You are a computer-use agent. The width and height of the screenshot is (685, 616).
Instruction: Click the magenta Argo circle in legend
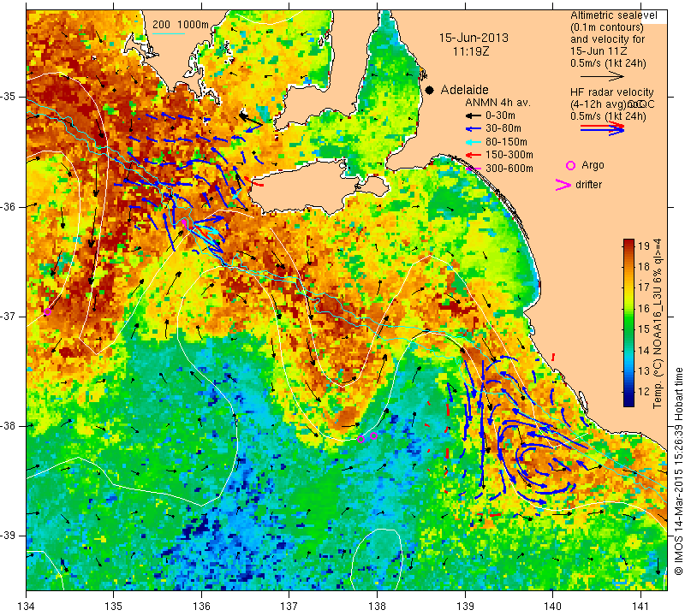click(570, 165)
